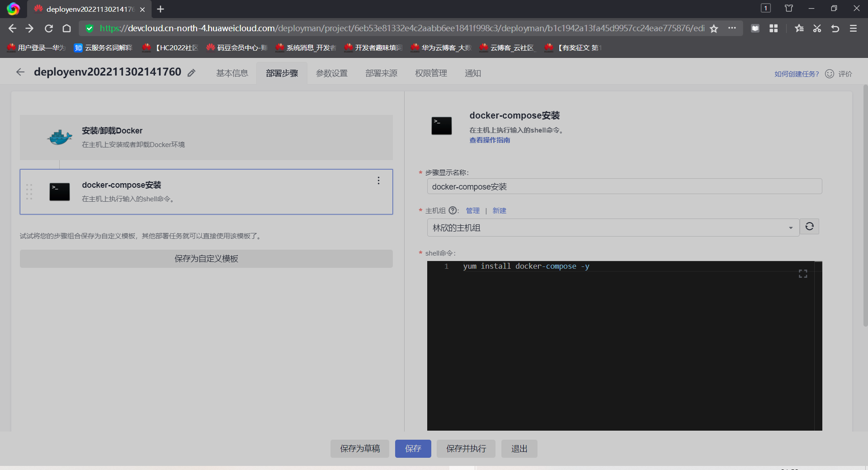The height and width of the screenshot is (470, 868).
Task: Click into the shell command editor line 1
Action: click(526, 266)
